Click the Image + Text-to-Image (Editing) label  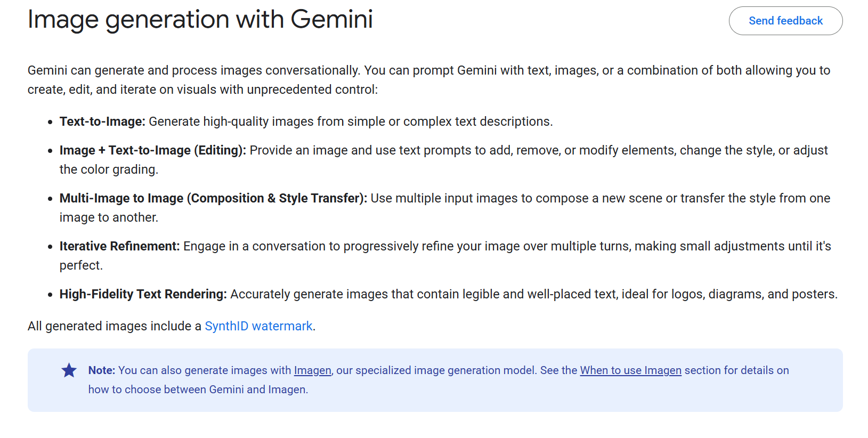coord(153,150)
